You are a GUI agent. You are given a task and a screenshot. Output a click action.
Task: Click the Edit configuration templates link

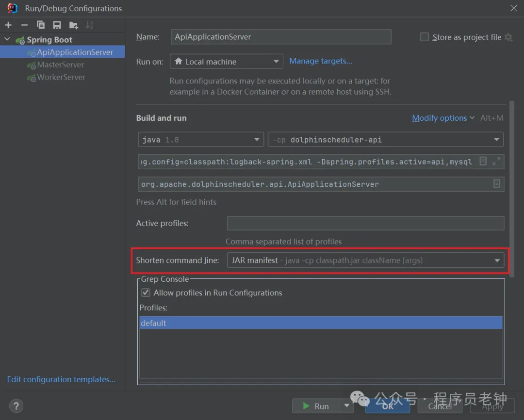coord(61,379)
